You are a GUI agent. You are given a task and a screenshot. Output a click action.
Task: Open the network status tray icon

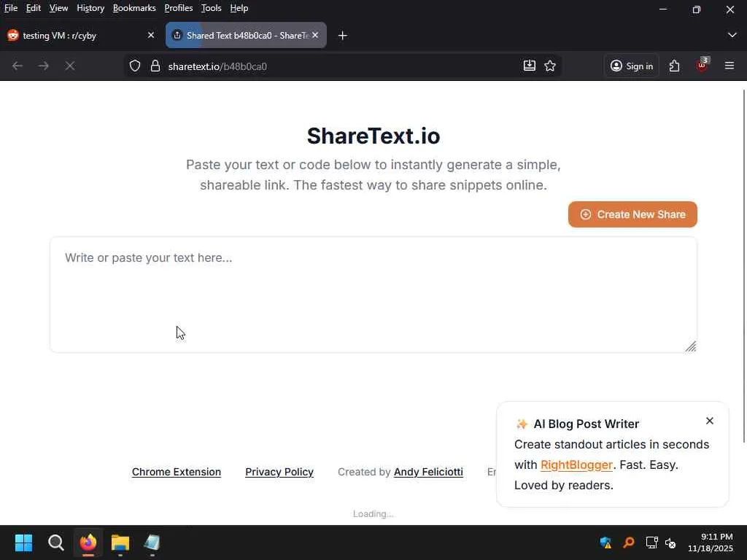pyautogui.click(x=651, y=542)
